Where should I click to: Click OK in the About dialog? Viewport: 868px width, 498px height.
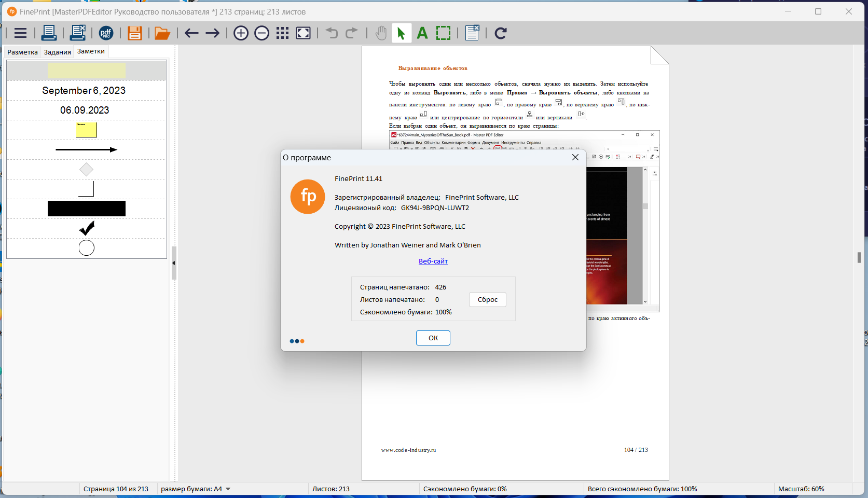click(433, 338)
